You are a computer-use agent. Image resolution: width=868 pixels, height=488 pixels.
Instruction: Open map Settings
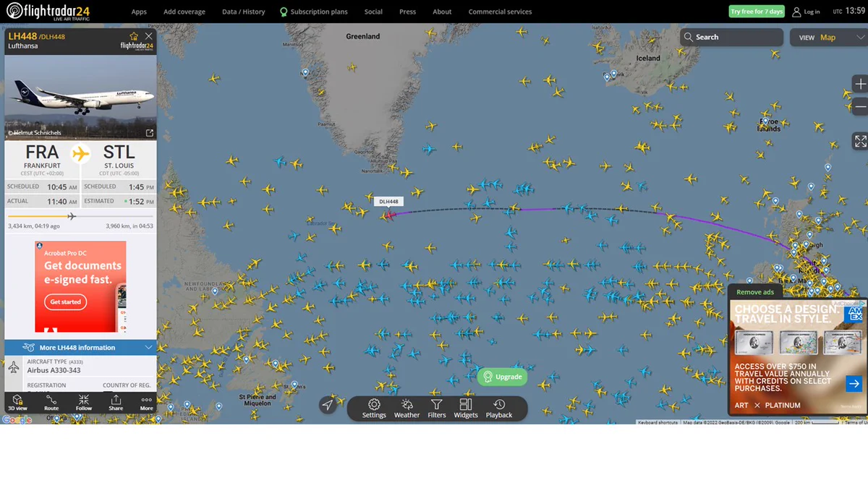coord(374,408)
